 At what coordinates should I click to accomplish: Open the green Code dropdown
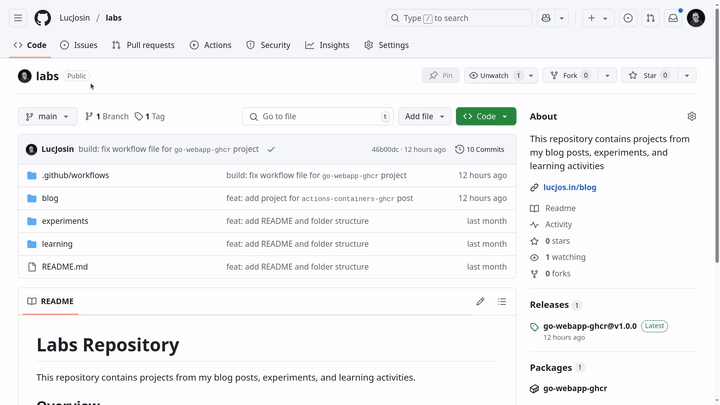pyautogui.click(x=486, y=117)
